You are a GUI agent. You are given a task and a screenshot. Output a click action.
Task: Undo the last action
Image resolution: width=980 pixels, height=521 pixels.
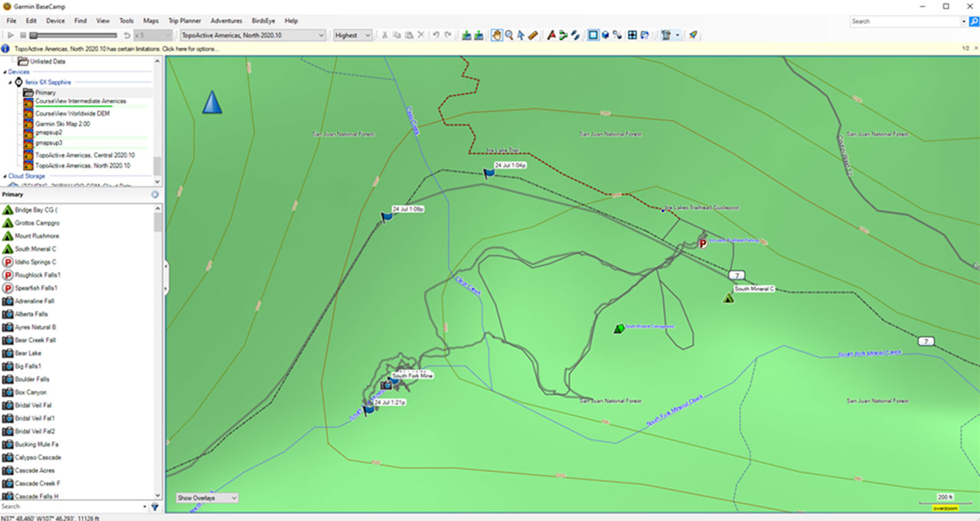click(436, 35)
